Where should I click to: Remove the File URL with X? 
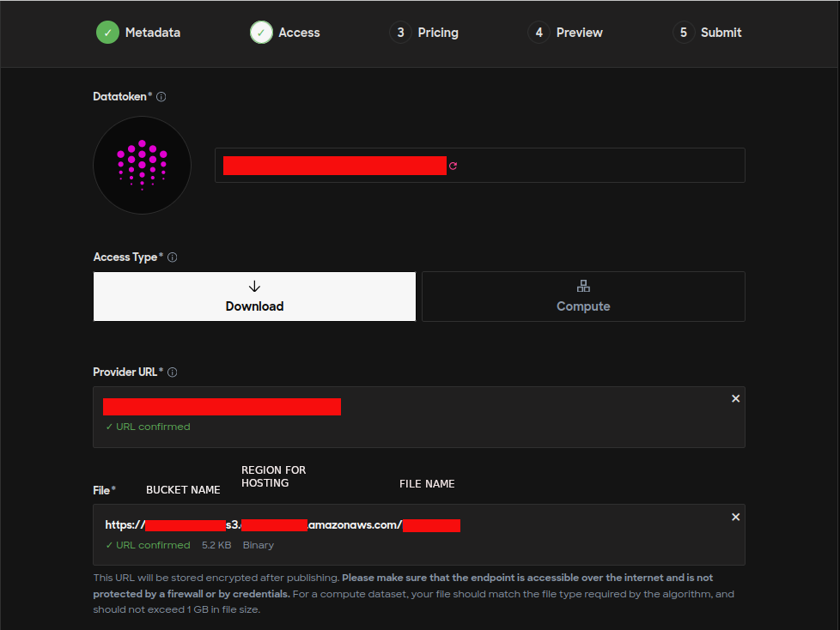pyautogui.click(x=735, y=517)
